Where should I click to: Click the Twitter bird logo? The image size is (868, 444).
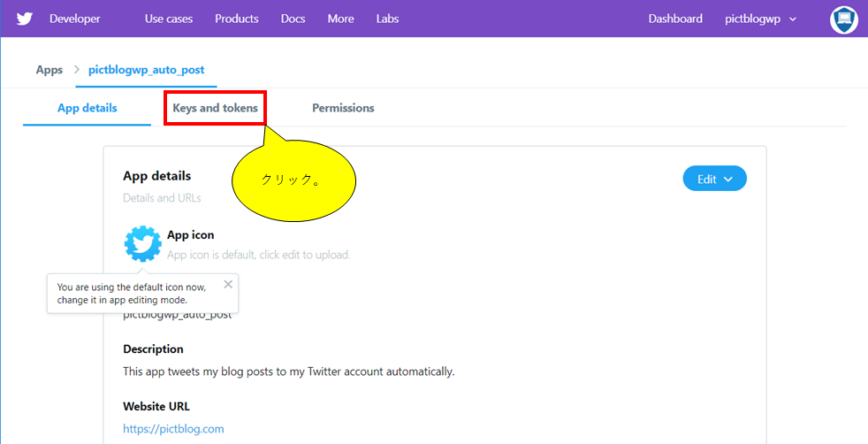coord(25,19)
